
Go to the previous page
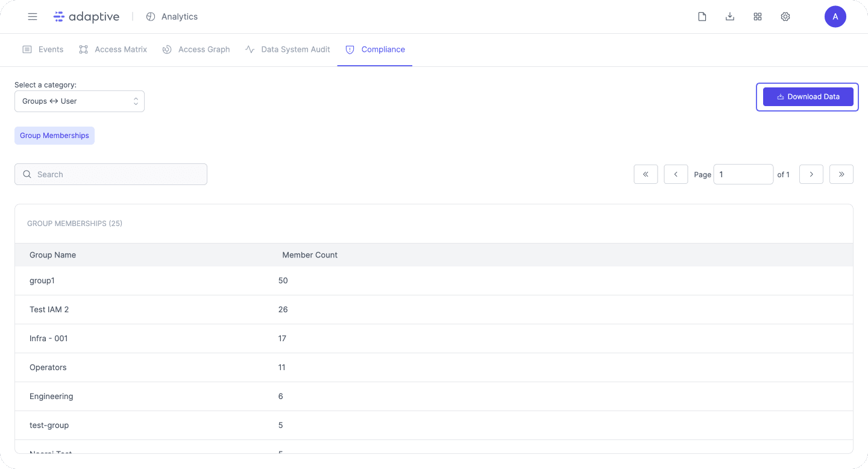(x=676, y=174)
